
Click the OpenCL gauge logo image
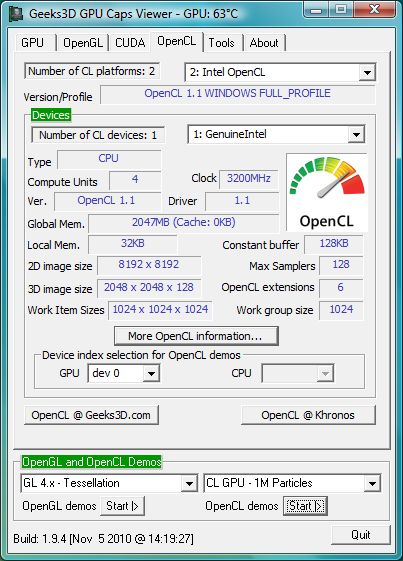[x=327, y=192]
